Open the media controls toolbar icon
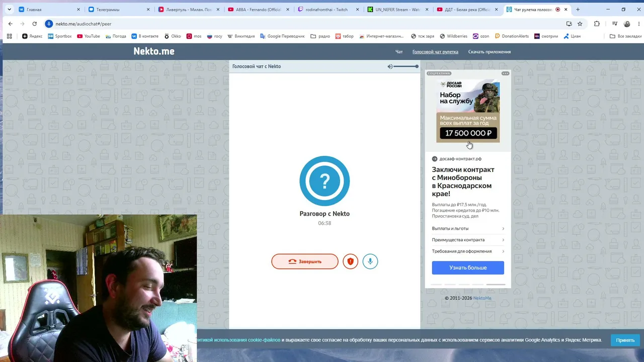Image resolution: width=644 pixels, height=362 pixels. click(615, 24)
